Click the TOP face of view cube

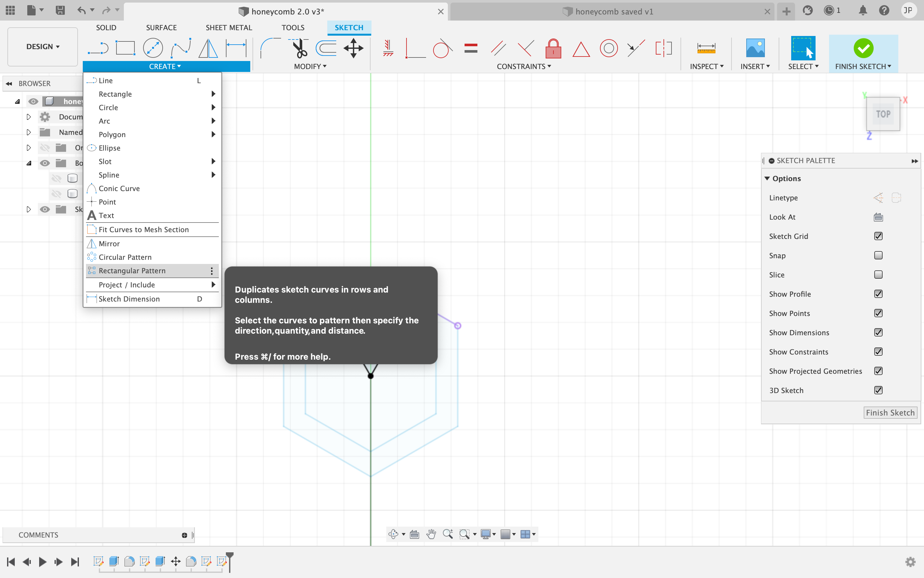click(x=883, y=114)
